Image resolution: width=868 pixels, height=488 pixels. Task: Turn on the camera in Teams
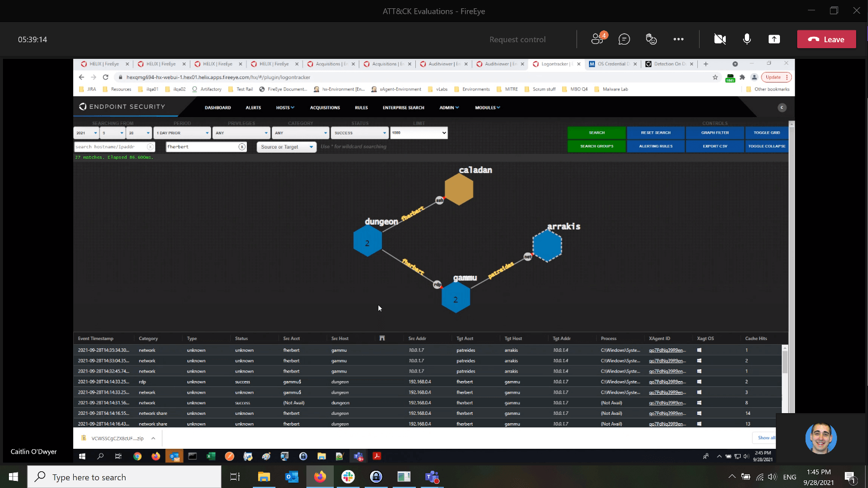[720, 39]
